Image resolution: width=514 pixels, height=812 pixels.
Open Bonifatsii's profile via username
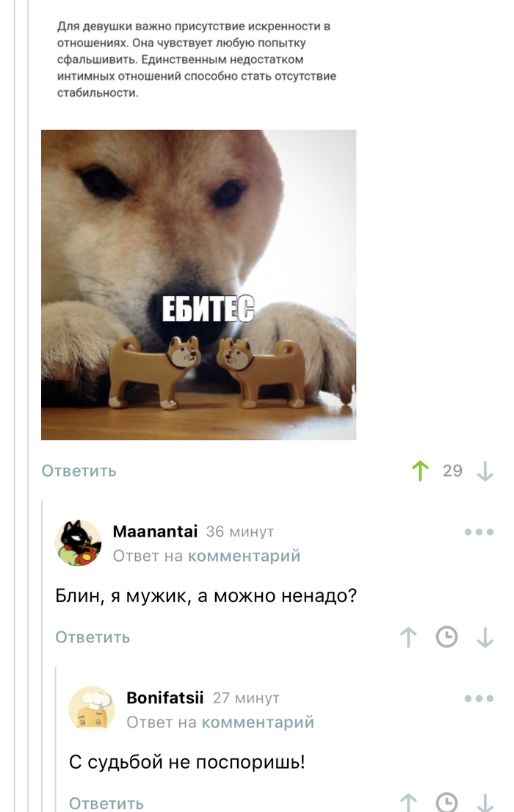coord(165,697)
